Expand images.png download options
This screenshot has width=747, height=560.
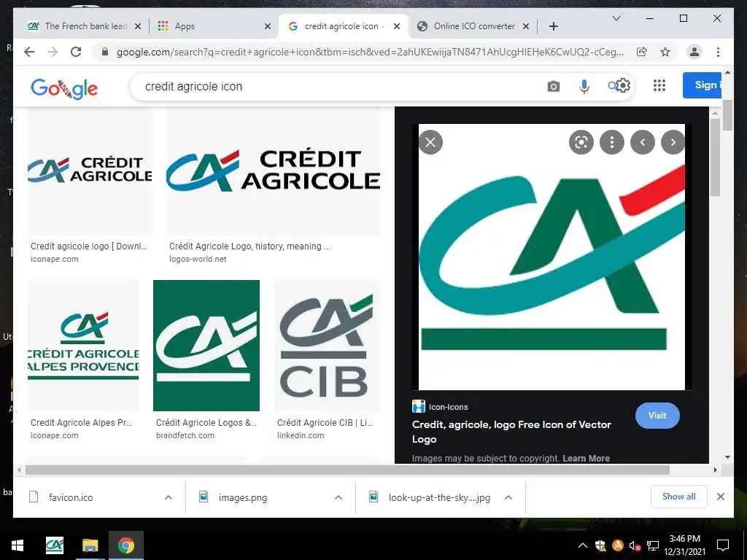(x=338, y=497)
